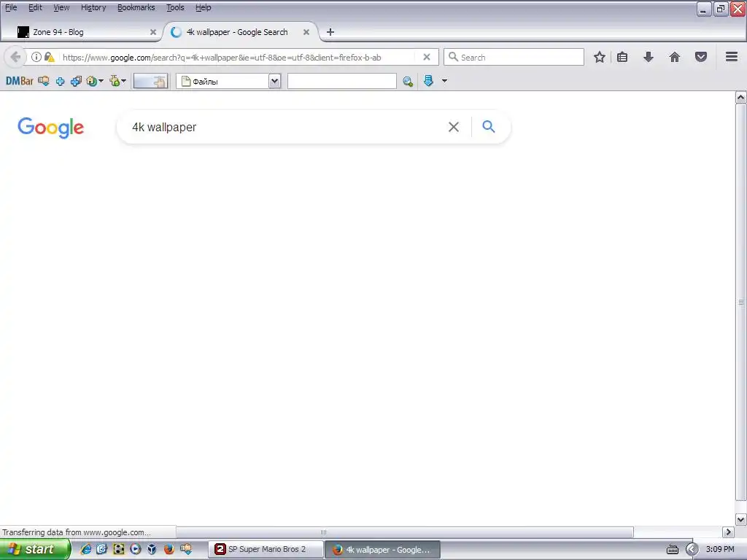Run DMBar search with the magnifier globe icon

[408, 82]
